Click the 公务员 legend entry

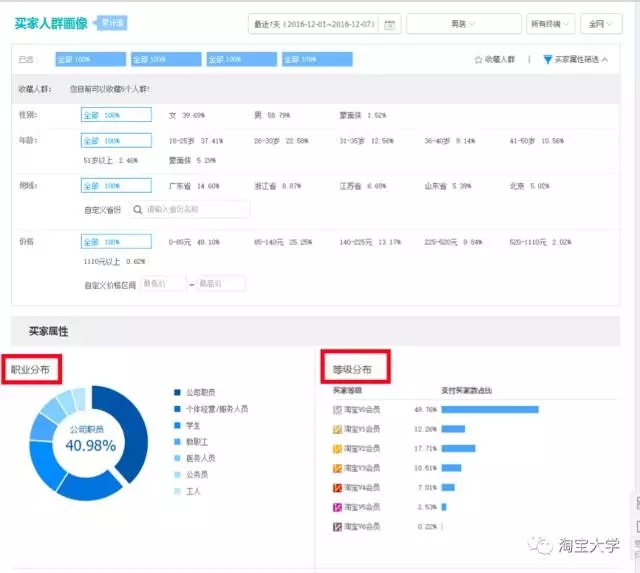click(191, 475)
